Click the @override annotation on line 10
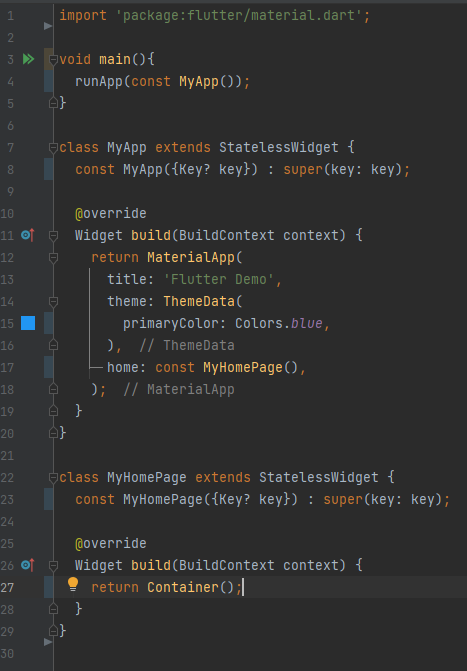Viewport: 467px width, 671px height. click(111, 213)
